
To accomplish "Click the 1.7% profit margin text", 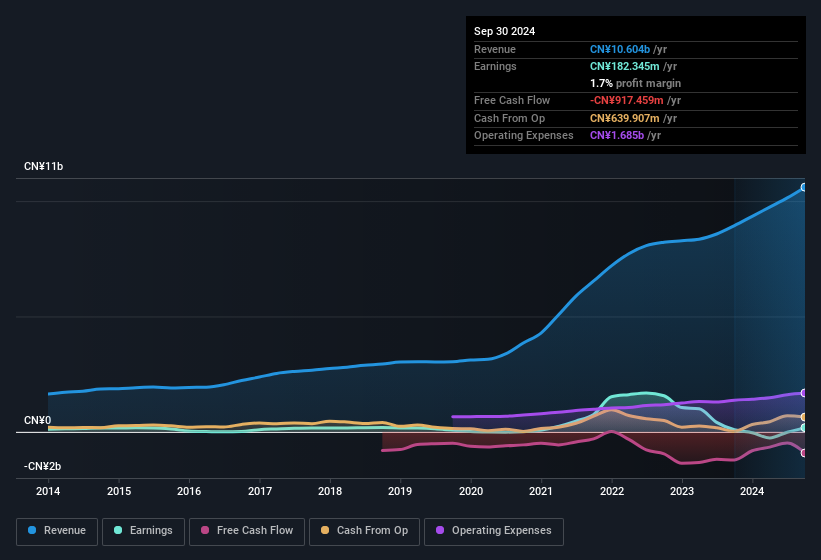I will tap(635, 83).
